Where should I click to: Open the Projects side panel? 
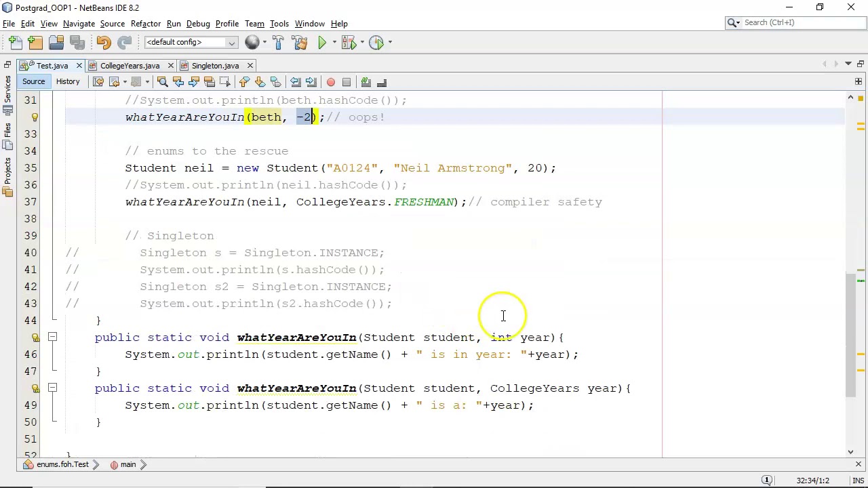click(7, 178)
